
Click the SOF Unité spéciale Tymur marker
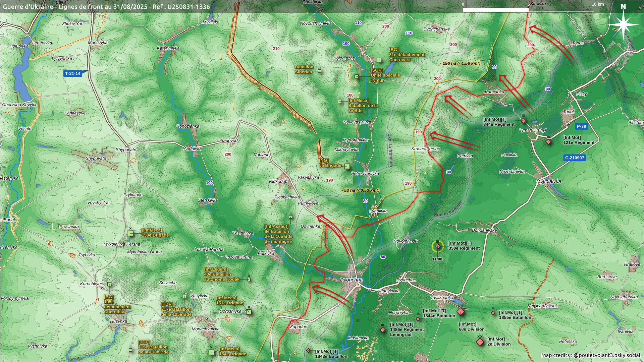[357, 76]
